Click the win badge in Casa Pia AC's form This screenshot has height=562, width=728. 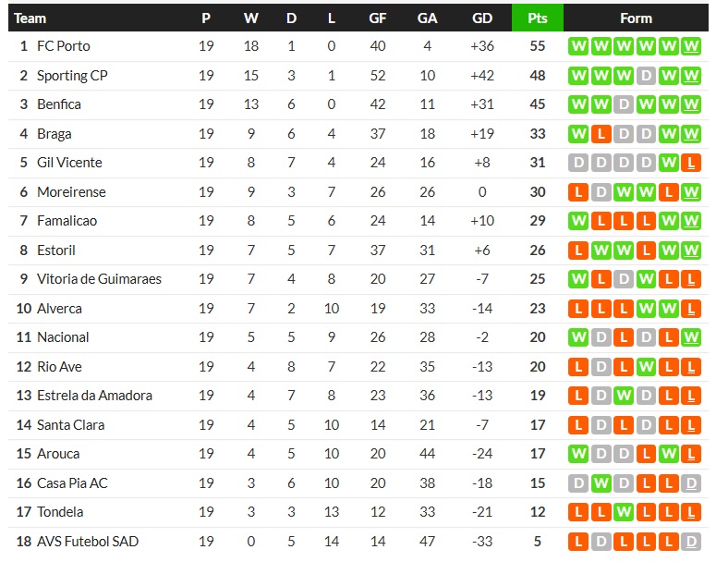[x=601, y=483]
